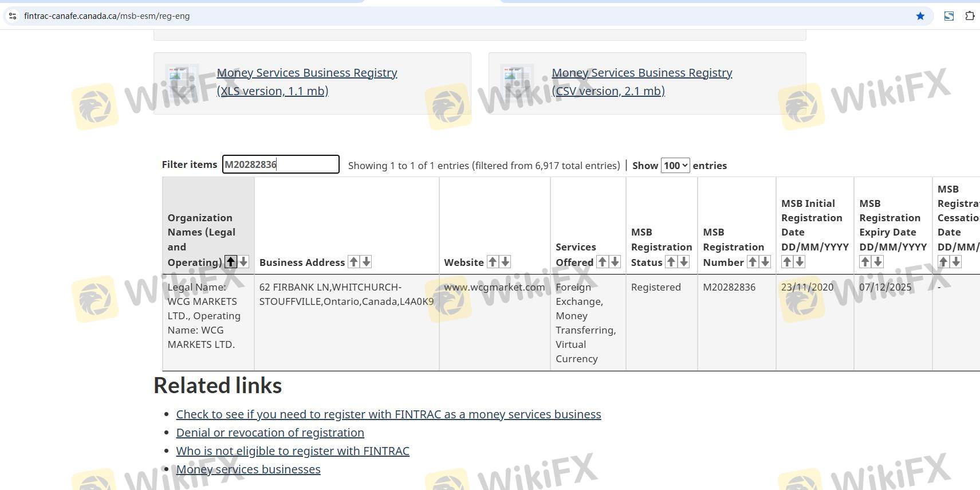
Task: Sort Services Offered column ascending
Action: click(x=603, y=262)
